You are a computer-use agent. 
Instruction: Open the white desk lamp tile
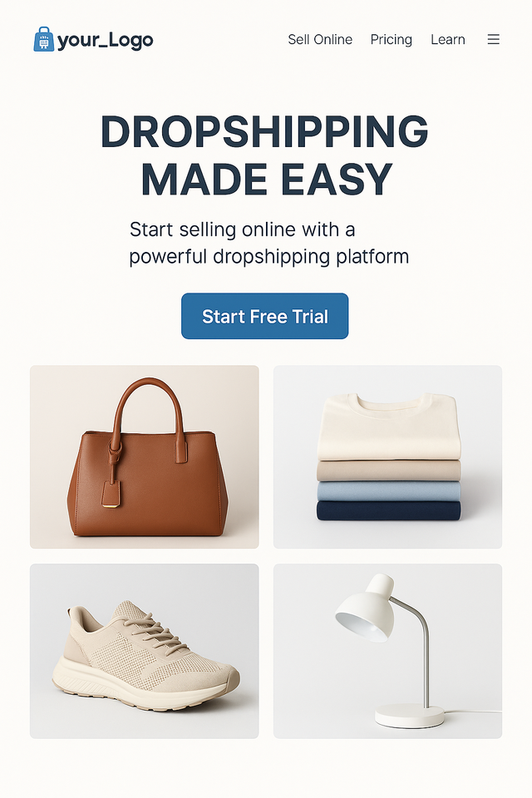387,651
